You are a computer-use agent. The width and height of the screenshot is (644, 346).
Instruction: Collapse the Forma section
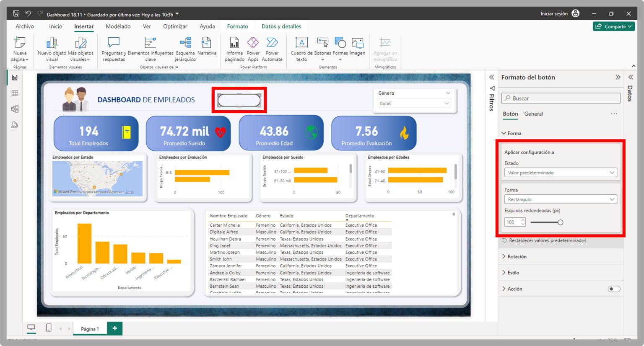[504, 133]
